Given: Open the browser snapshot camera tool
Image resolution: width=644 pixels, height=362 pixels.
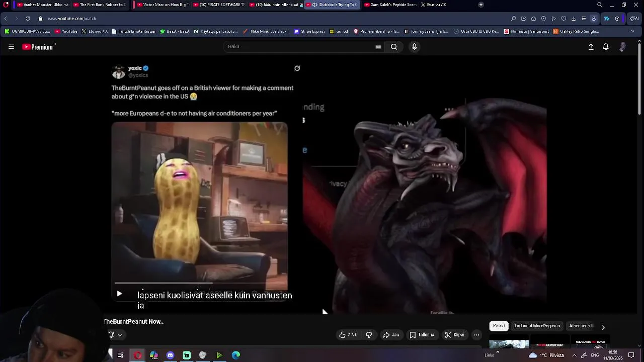Looking at the screenshot, I should pyautogui.click(x=533, y=19).
